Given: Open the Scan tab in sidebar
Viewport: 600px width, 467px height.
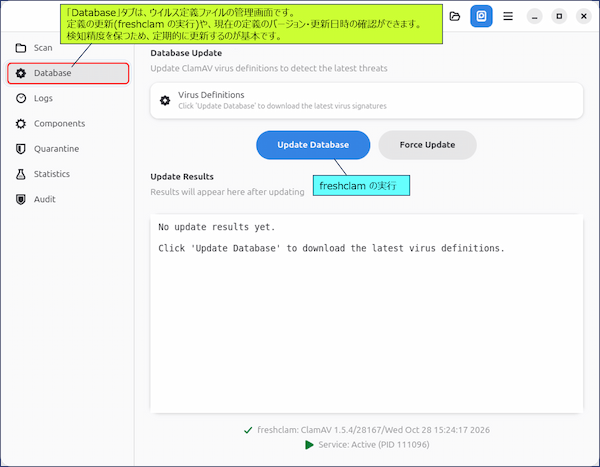Looking at the screenshot, I should 68,48.
